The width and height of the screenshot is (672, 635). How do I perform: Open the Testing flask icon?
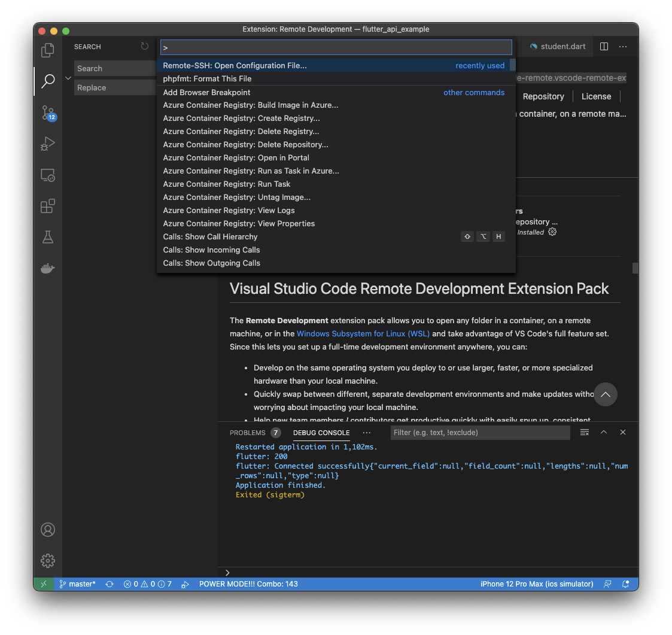coord(47,237)
